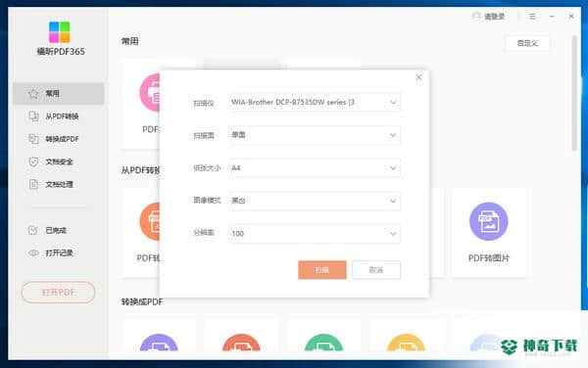Go to 文档安全 section
The width and height of the screenshot is (588, 368).
point(58,161)
